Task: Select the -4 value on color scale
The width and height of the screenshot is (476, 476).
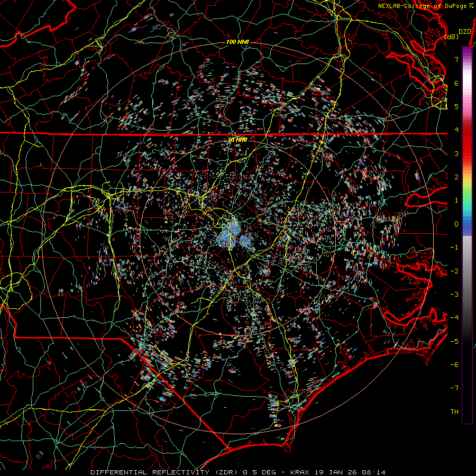Action: [454, 318]
